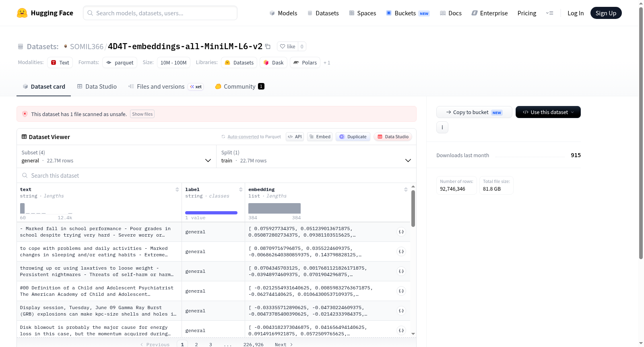Expand JSON for the 'Display session, Tuesday' row
The width and height of the screenshot is (644, 347).
pyautogui.click(x=401, y=311)
